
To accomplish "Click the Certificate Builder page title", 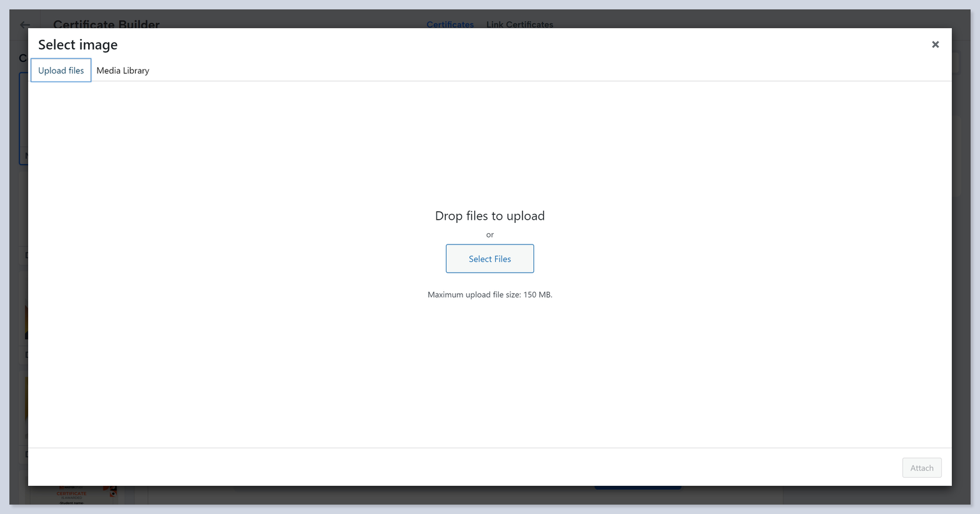I will (x=106, y=24).
